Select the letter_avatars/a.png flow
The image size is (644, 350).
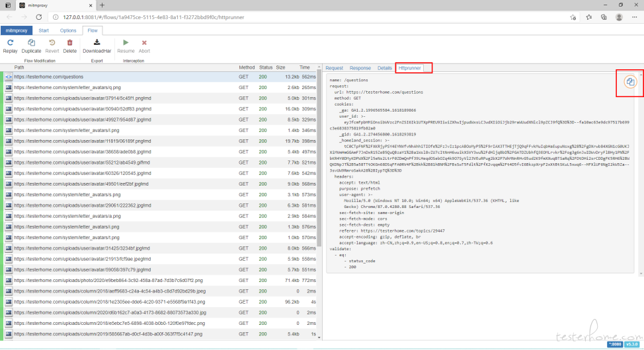pyautogui.click(x=160, y=216)
